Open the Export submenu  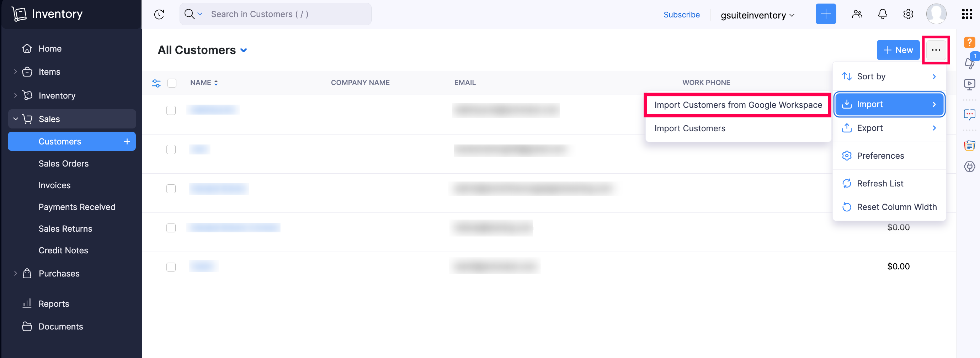coord(888,128)
